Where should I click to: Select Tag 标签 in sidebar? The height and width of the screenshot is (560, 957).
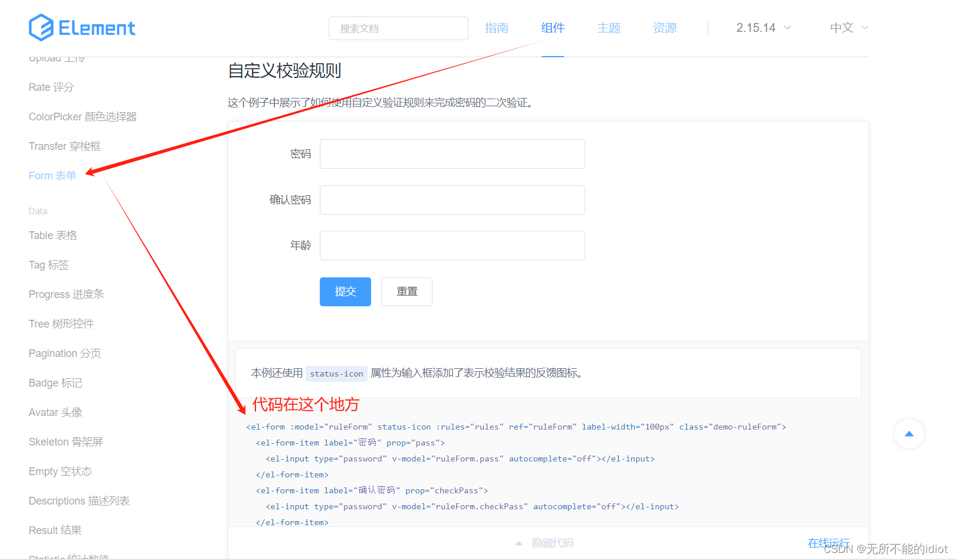point(49,265)
